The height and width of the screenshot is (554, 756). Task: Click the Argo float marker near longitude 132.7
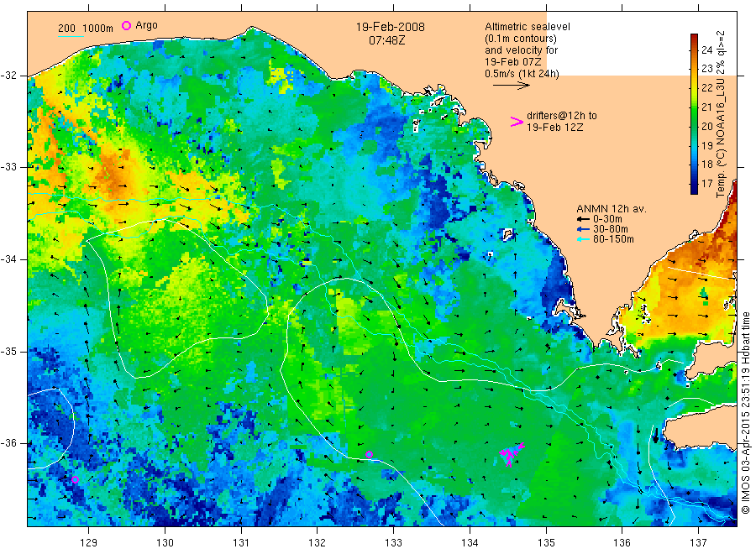(369, 454)
